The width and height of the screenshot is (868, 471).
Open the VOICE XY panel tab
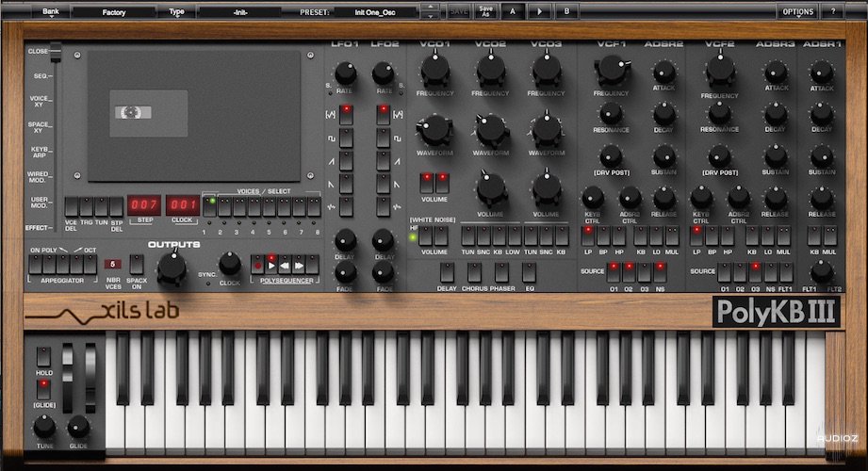pos(40,101)
